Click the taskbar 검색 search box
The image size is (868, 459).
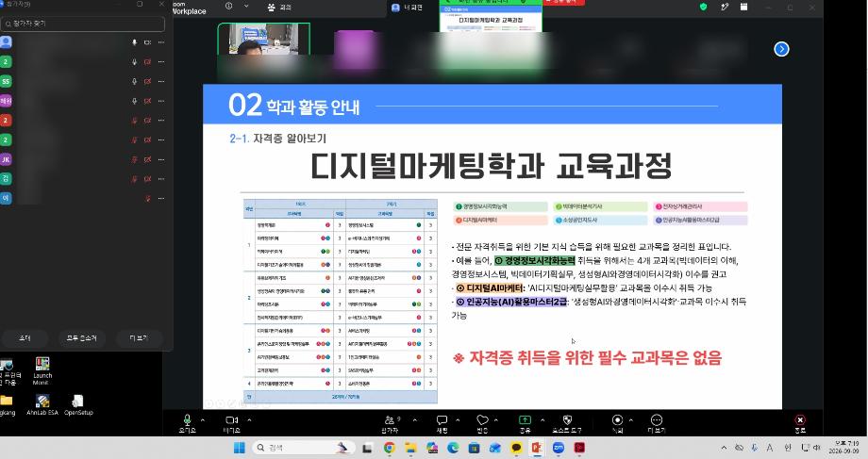click(304, 448)
